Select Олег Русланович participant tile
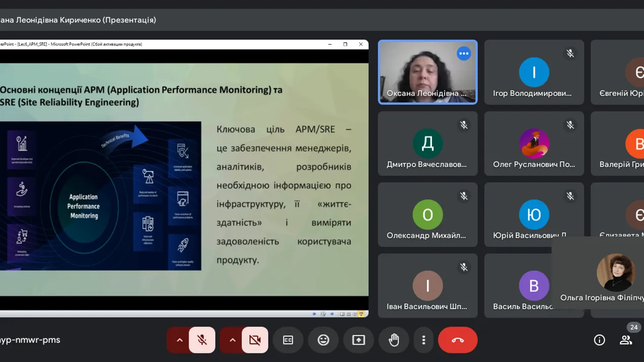This screenshot has width=644, height=362. point(534,143)
